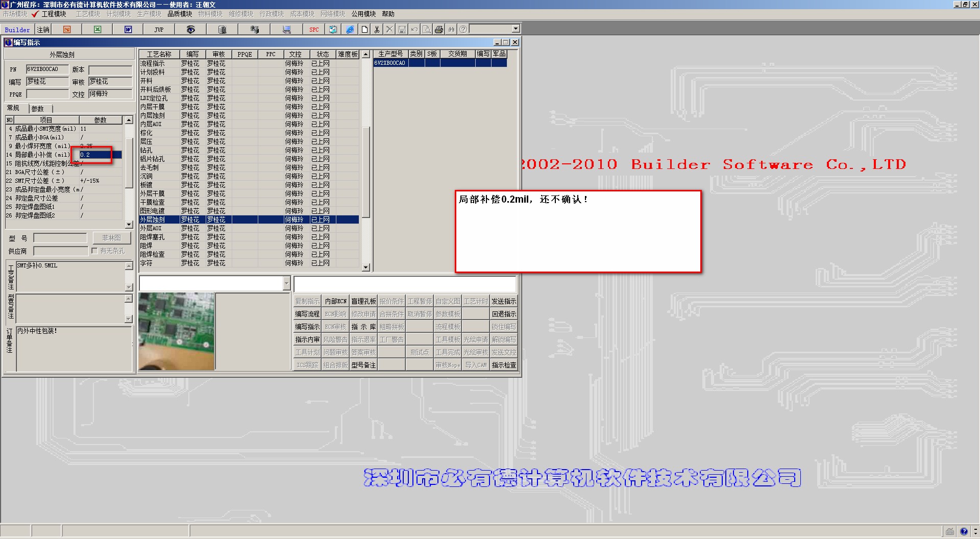Image resolution: width=980 pixels, height=539 pixels.
Task: Click the 盲埋孔板 button
Action: click(x=363, y=301)
